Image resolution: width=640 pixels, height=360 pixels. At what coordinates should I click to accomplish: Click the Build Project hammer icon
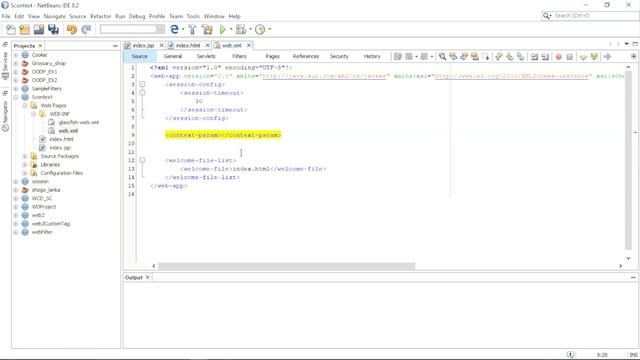coord(192,29)
